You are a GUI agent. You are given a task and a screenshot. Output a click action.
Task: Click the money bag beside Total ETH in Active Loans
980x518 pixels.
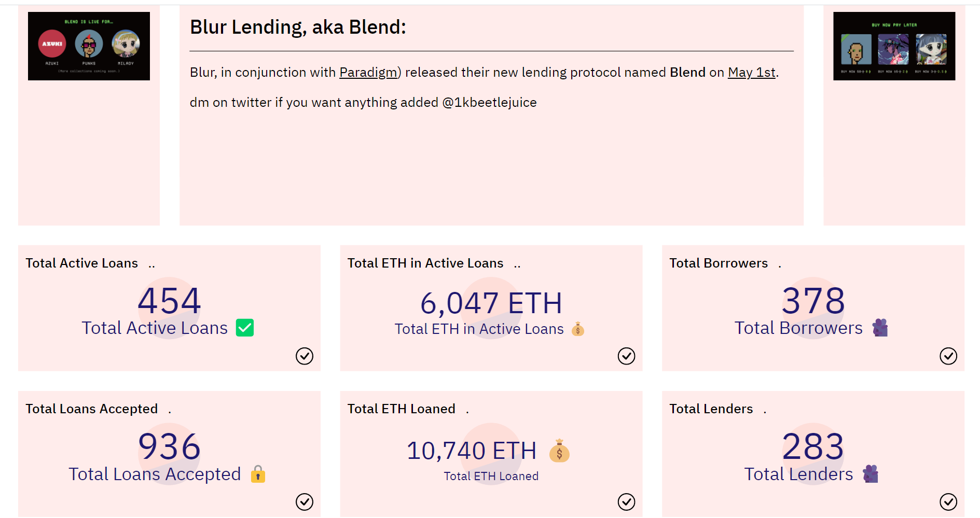click(577, 329)
